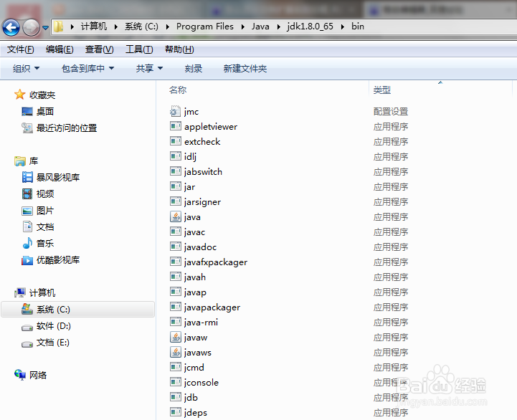The image size is (517, 420).
Task: Select 收藏夹 star icon in sidebar
Action: point(20,95)
